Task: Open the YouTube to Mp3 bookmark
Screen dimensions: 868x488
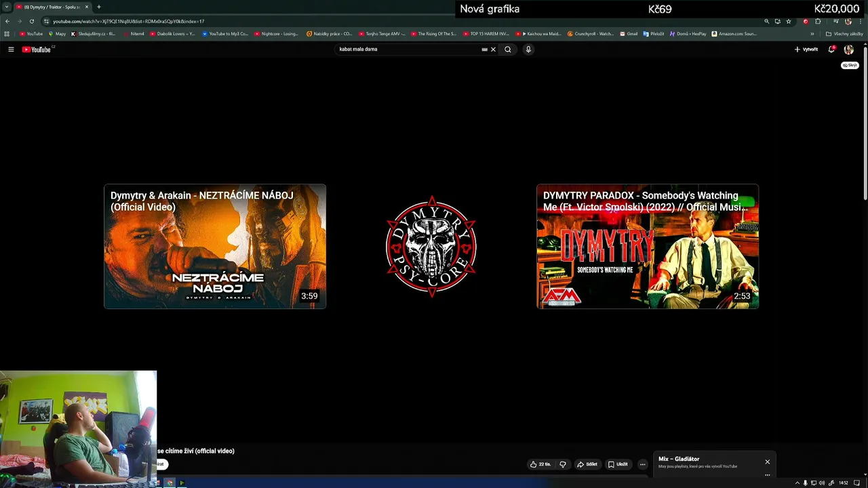Action: pyautogui.click(x=225, y=34)
